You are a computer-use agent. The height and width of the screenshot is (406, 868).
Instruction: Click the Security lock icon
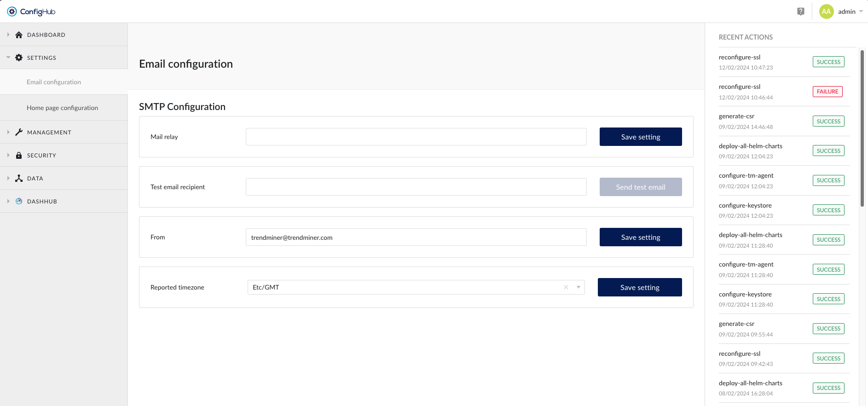click(19, 155)
